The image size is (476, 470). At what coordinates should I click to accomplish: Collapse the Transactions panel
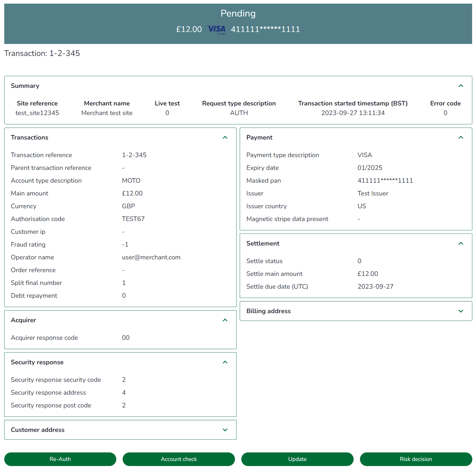pos(225,137)
